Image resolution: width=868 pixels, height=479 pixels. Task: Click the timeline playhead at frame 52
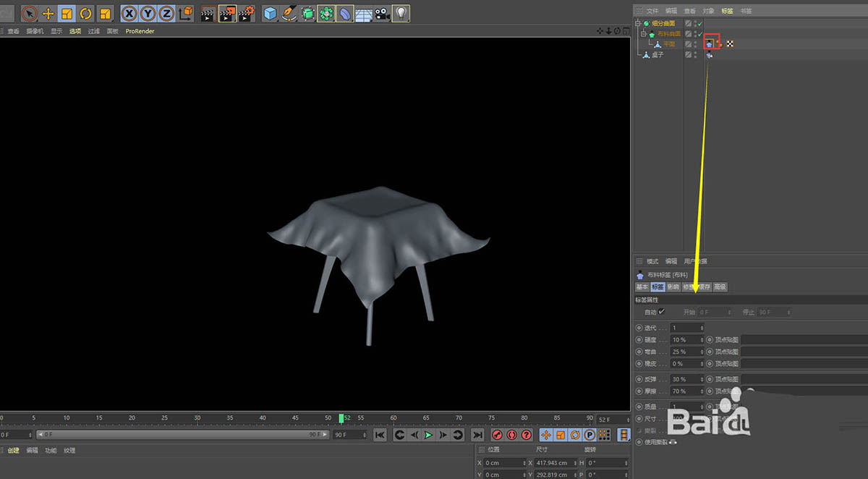click(x=341, y=418)
